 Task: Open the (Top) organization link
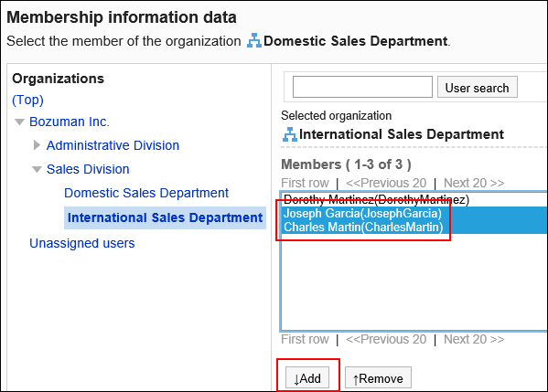[x=27, y=101]
